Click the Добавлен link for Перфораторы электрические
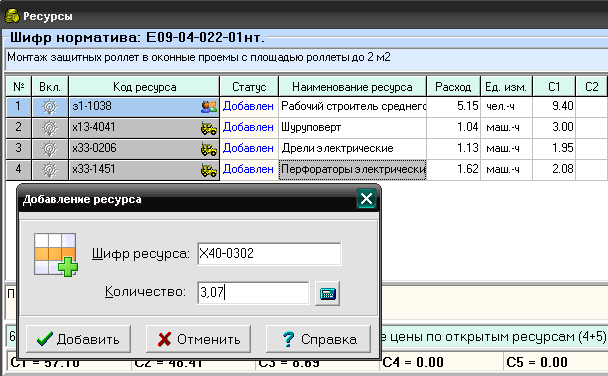Viewport: 608px width, 376px height. (x=248, y=169)
